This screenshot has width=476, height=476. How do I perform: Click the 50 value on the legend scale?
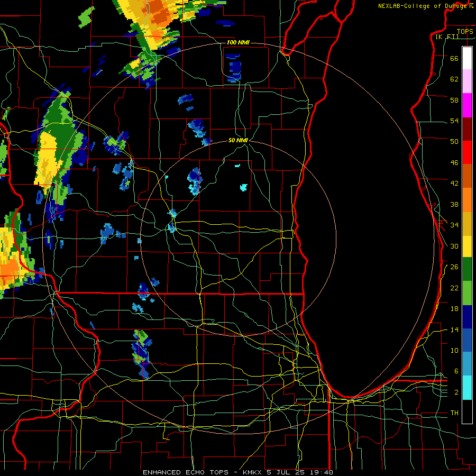point(454,142)
